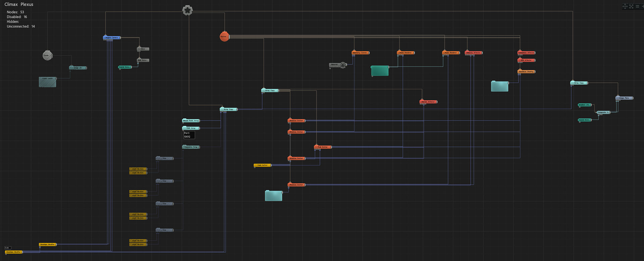Select the Geometry Connector node
This screenshot has height=261, width=644.
coord(361,53)
